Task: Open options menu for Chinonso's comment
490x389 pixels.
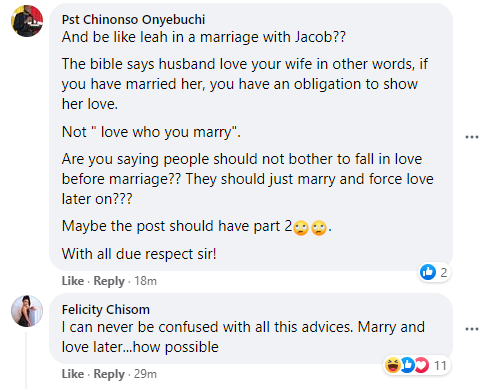Action: coord(472,137)
